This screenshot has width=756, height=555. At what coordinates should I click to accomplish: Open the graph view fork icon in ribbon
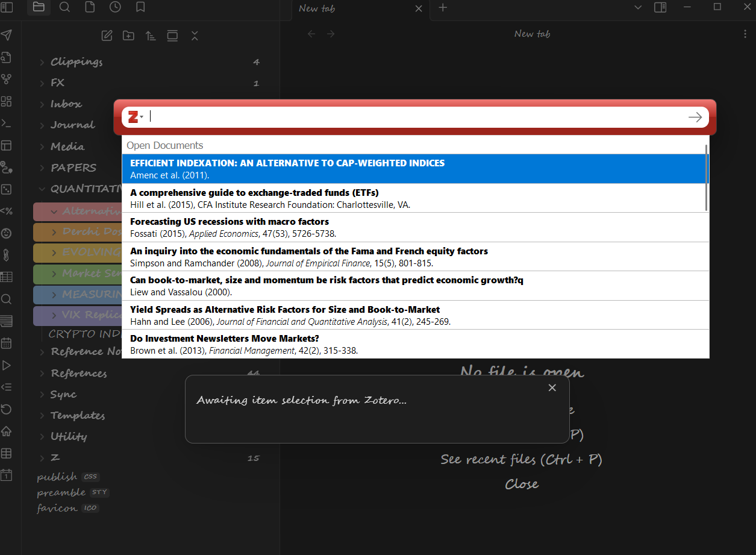point(6,79)
